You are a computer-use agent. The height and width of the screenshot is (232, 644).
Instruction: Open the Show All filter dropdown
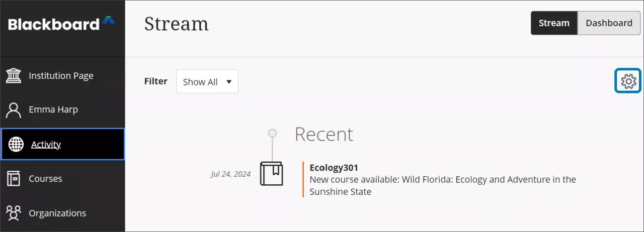pyautogui.click(x=207, y=82)
